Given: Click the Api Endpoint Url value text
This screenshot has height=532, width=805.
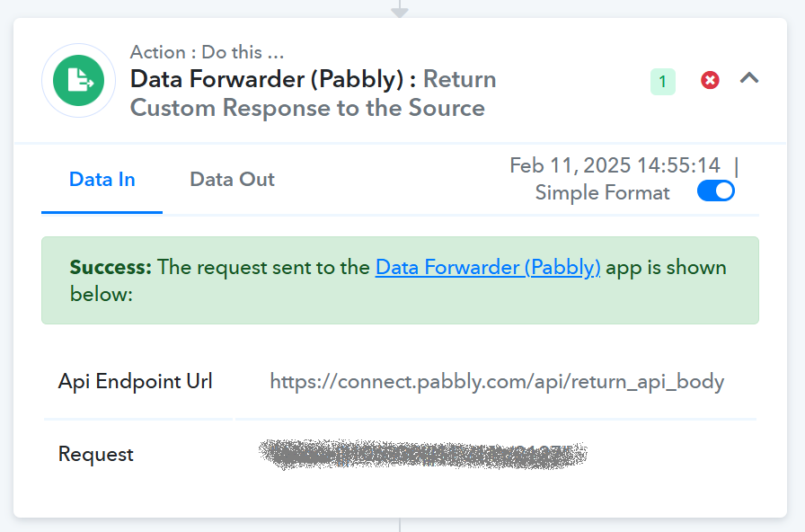Looking at the screenshot, I should (497, 382).
